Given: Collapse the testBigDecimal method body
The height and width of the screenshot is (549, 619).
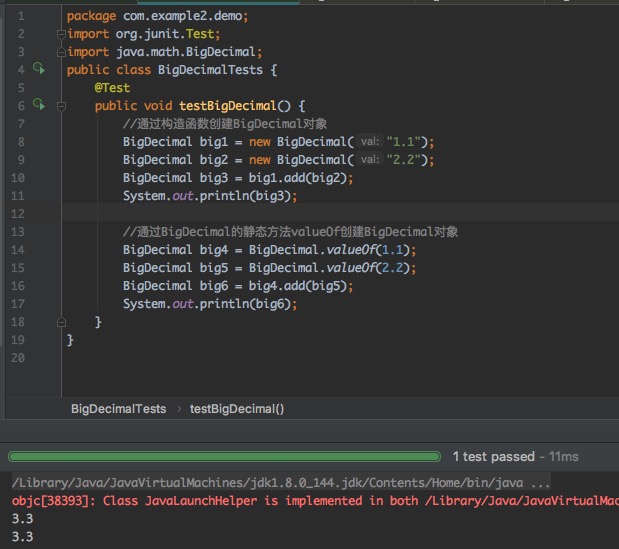Looking at the screenshot, I should point(61,105).
